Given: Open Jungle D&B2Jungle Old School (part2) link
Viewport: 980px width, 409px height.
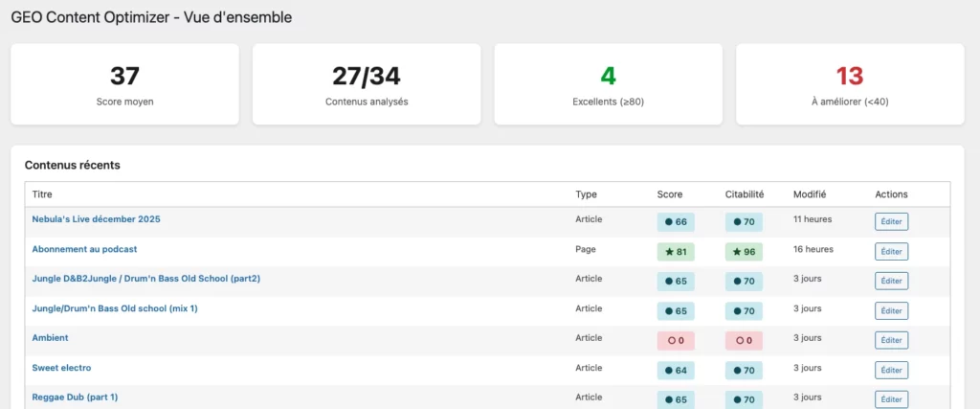Looking at the screenshot, I should (x=145, y=279).
